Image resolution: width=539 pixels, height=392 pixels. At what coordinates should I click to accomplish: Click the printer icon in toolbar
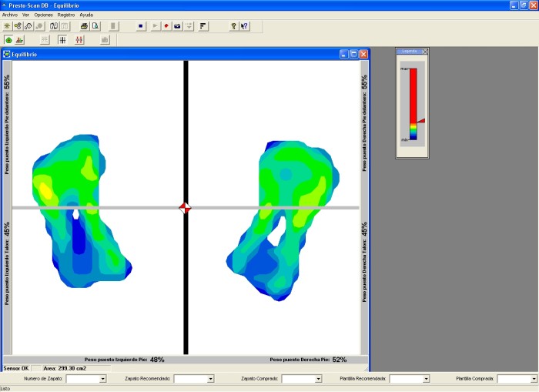pos(84,26)
